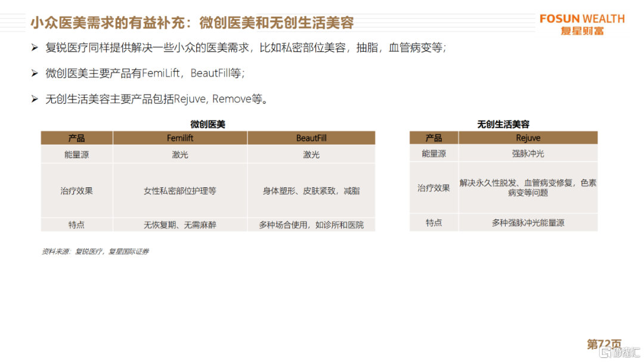Click 激光 cell under Femilift
The image size is (644, 362).
tap(180, 154)
